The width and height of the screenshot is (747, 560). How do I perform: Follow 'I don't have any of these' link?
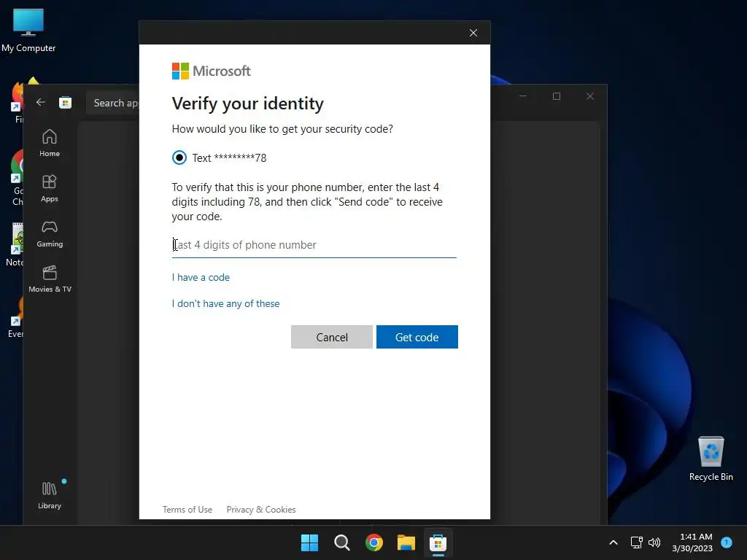225,303
